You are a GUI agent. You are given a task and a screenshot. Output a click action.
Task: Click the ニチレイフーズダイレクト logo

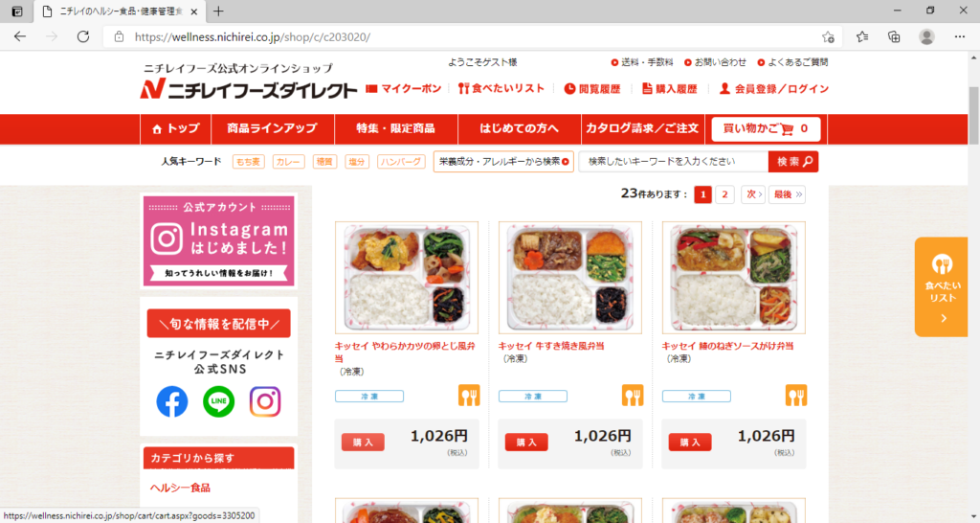tap(248, 89)
